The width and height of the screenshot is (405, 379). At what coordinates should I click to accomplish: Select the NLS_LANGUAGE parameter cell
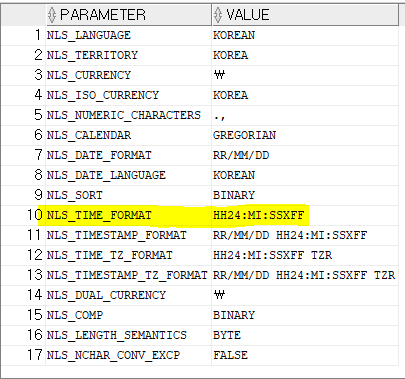(x=129, y=35)
